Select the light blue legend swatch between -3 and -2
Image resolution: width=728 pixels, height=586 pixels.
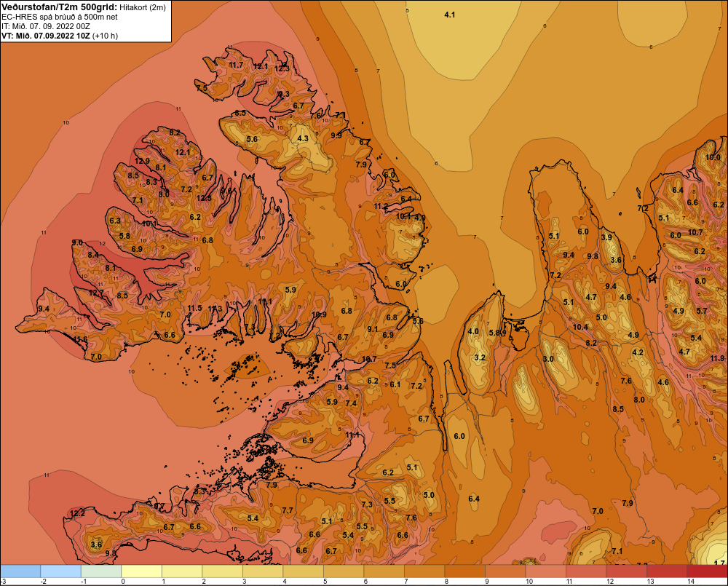coord(20,571)
